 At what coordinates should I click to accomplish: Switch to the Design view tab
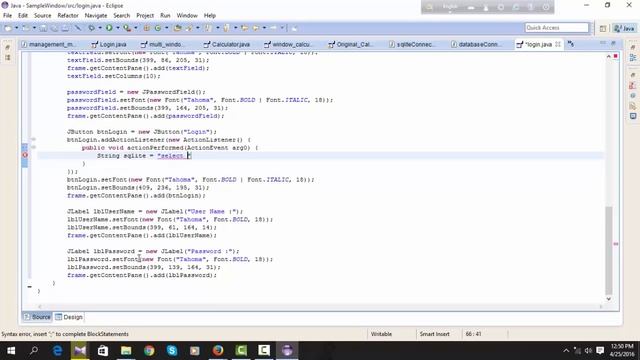[69, 317]
